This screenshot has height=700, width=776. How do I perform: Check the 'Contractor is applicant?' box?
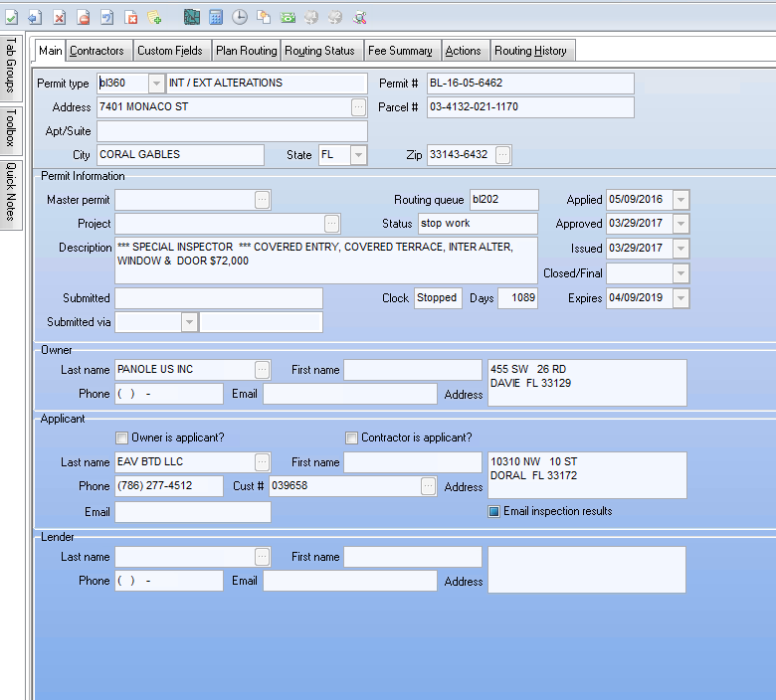click(x=351, y=437)
